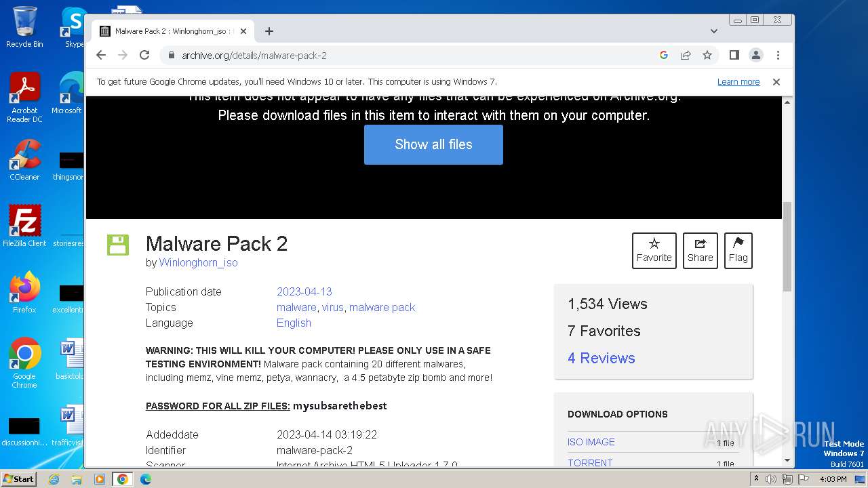The width and height of the screenshot is (868, 488).
Task: Click site lock icon in address bar
Action: tap(172, 55)
